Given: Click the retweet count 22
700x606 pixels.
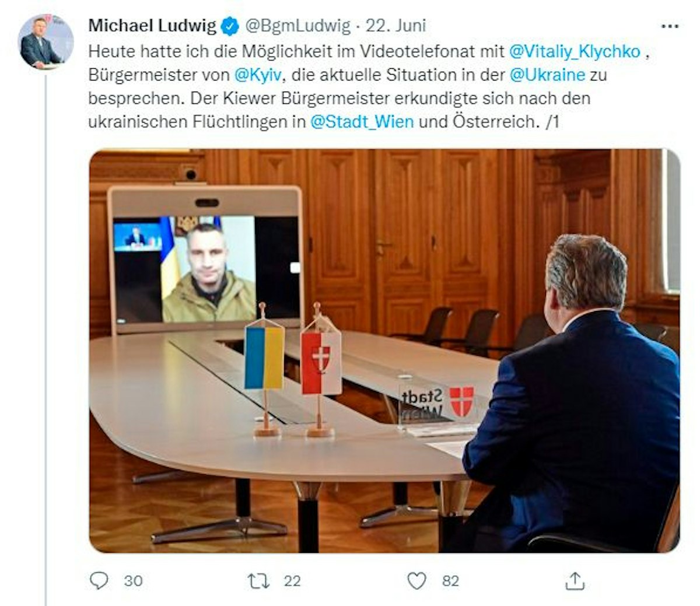Looking at the screenshot, I should [x=292, y=581].
